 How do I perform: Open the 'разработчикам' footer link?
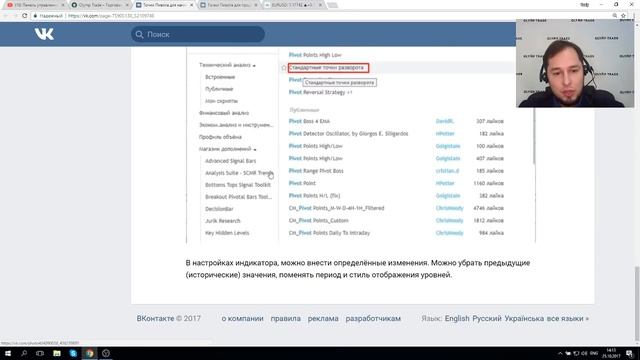[x=373, y=318]
